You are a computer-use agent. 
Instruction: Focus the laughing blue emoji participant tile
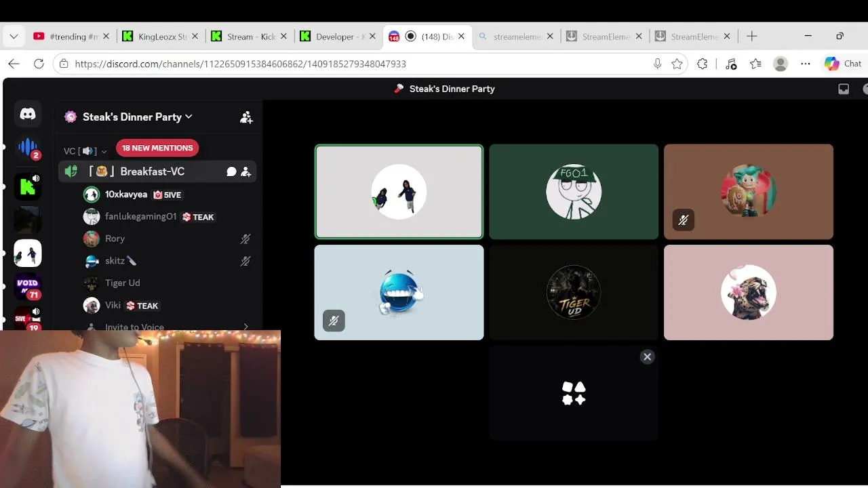(399, 292)
